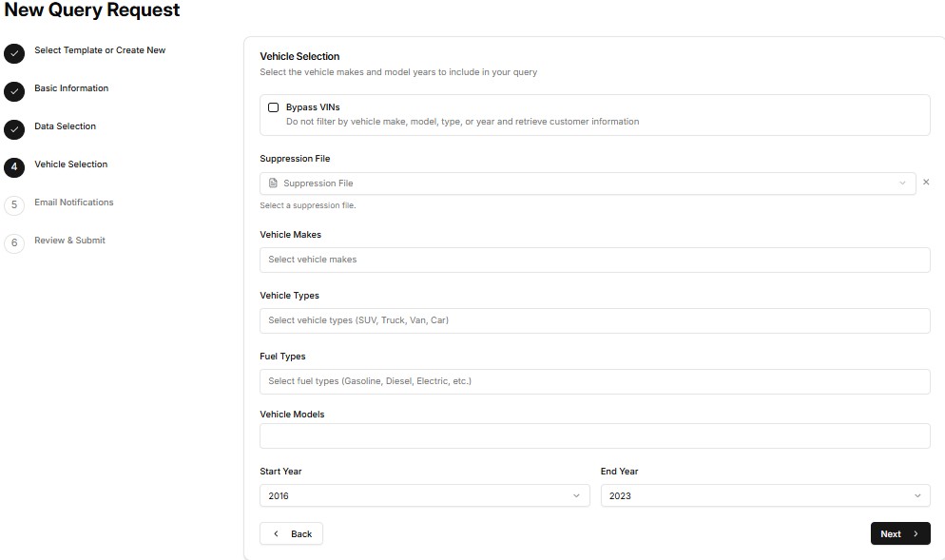Click the step 4 Vehicle Selection circle

coord(14,167)
